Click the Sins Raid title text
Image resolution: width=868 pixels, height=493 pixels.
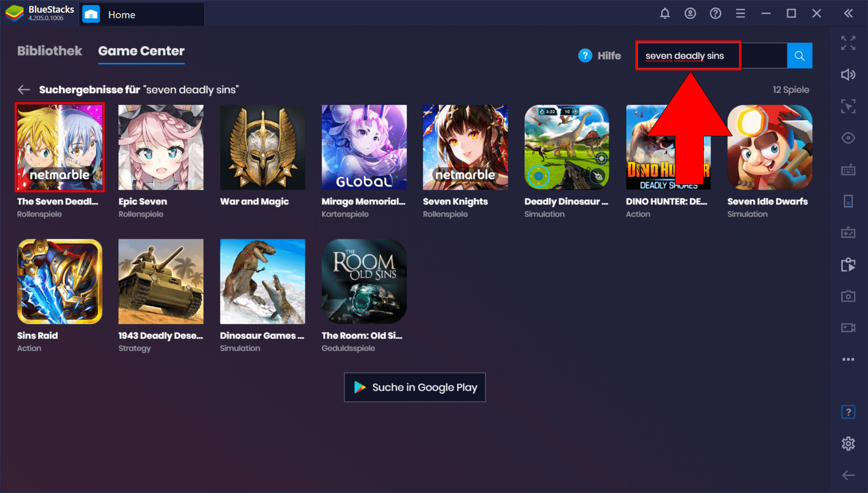[x=37, y=336]
